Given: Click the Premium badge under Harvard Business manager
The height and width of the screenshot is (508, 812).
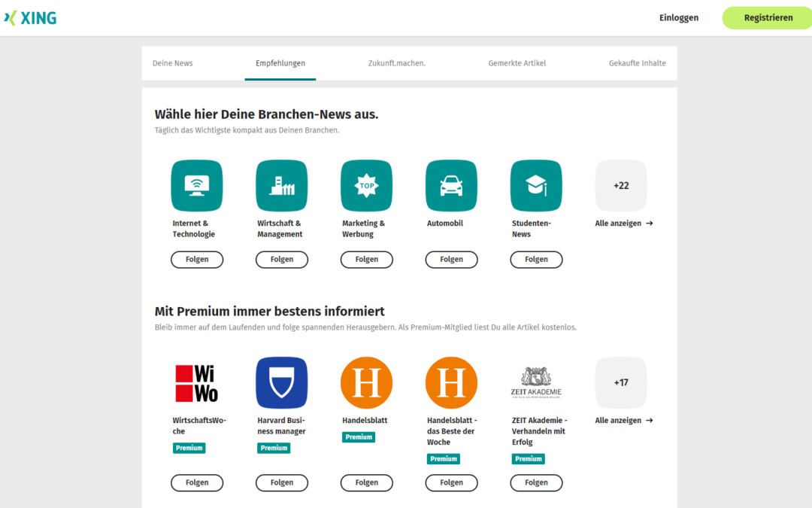Looking at the screenshot, I should point(274,448).
